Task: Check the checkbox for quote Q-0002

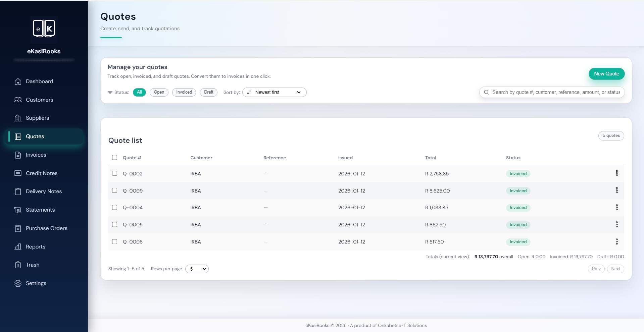Action: tap(114, 173)
